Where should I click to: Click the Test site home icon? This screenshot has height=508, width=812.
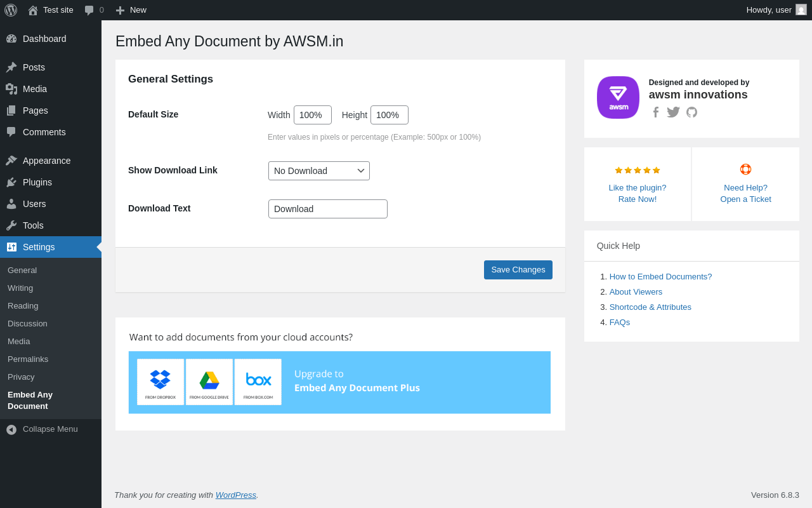(33, 10)
